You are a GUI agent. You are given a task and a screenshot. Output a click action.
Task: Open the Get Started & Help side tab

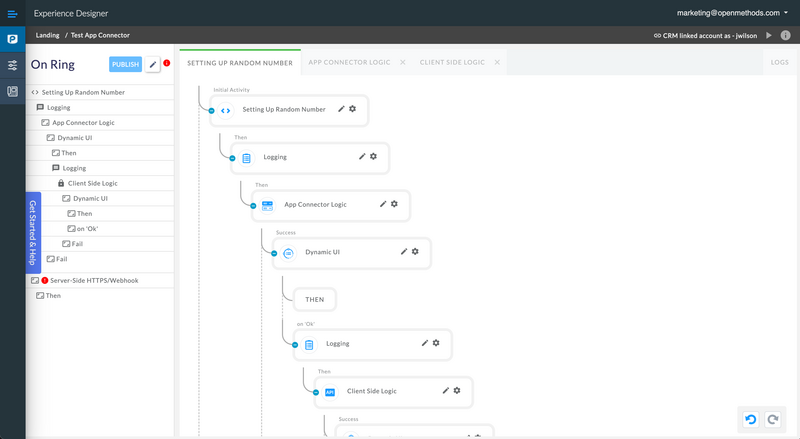pos(33,233)
